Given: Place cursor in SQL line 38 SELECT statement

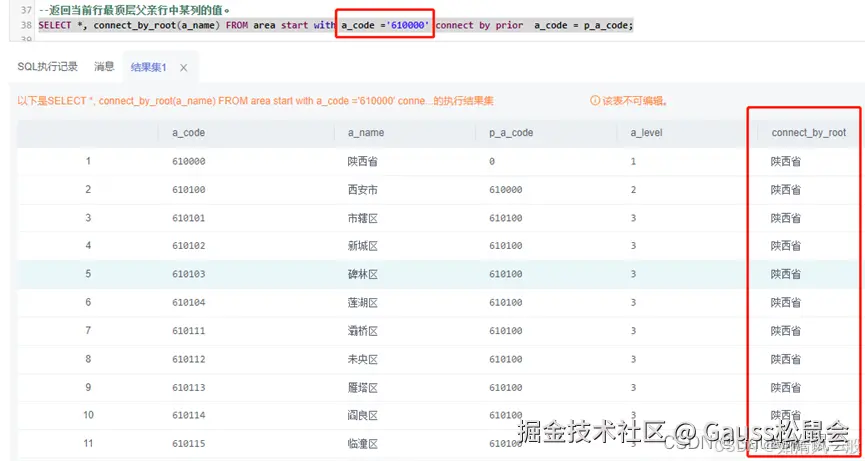Looking at the screenshot, I should 335,25.
